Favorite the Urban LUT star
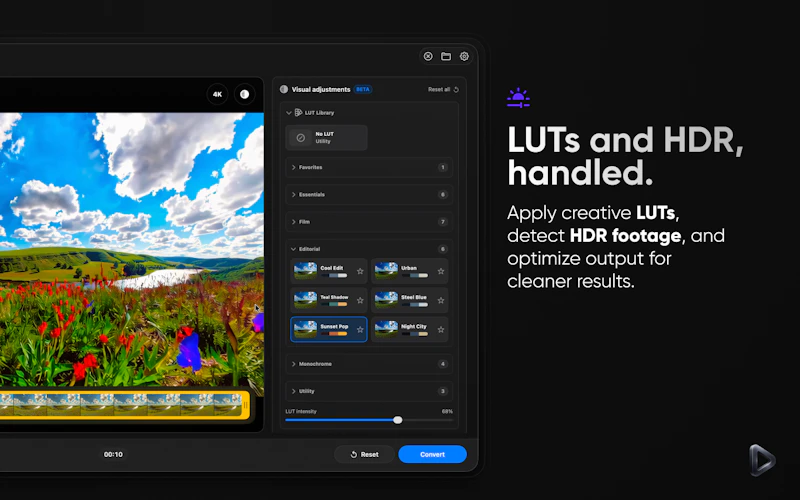 (441, 271)
